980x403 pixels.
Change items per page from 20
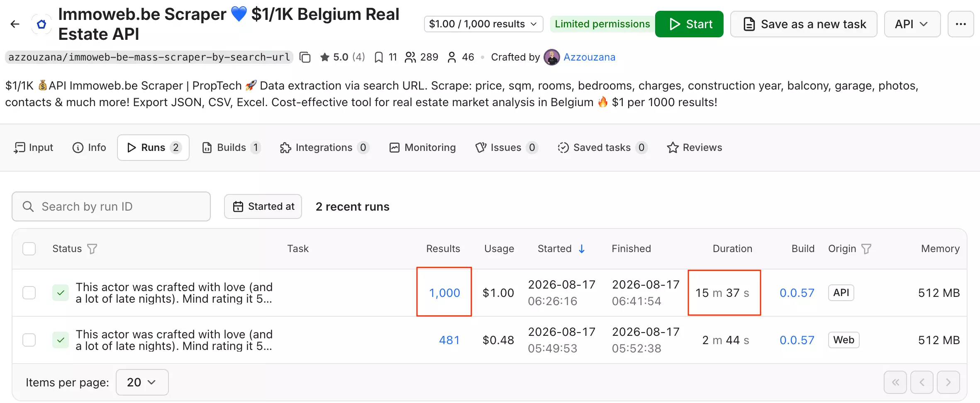pos(142,382)
